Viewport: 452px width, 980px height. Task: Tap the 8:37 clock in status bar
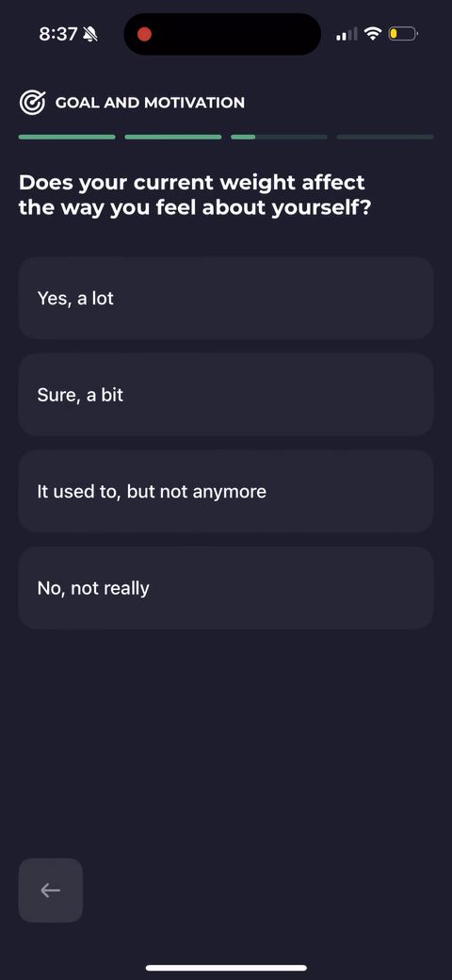pos(57,34)
